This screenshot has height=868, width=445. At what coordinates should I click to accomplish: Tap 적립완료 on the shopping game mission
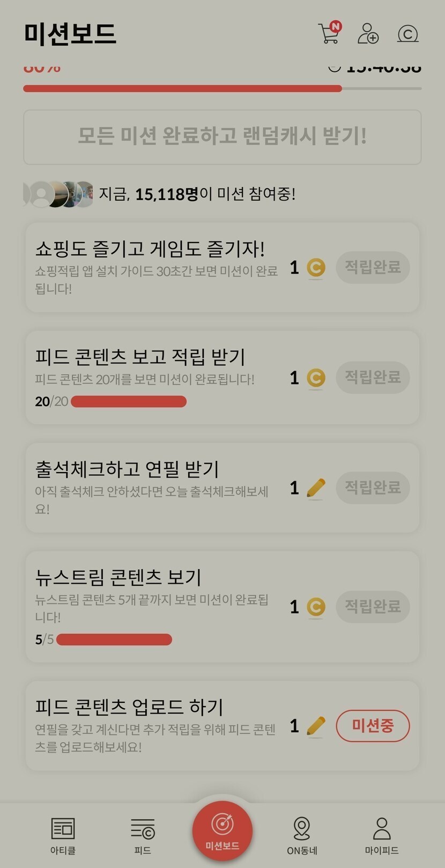373,267
